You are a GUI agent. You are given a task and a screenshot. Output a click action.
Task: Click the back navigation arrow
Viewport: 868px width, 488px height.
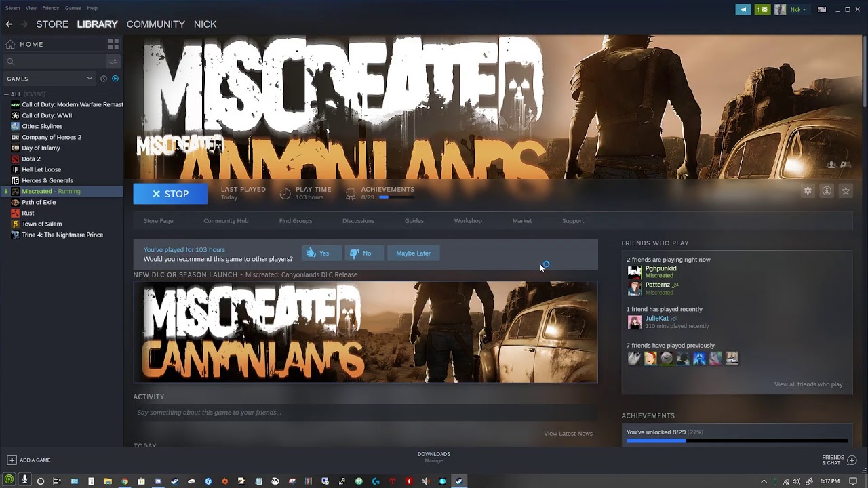[x=9, y=24]
